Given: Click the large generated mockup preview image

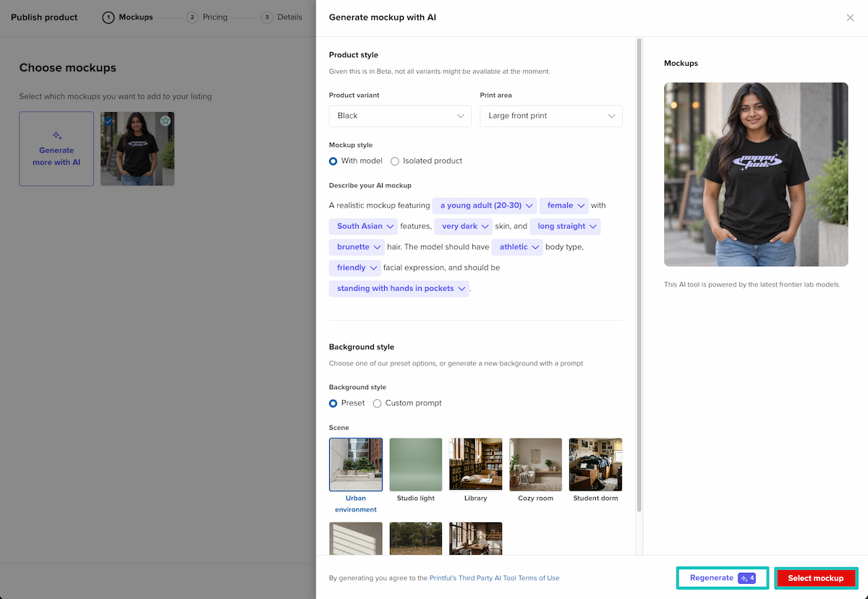Looking at the screenshot, I should point(756,174).
